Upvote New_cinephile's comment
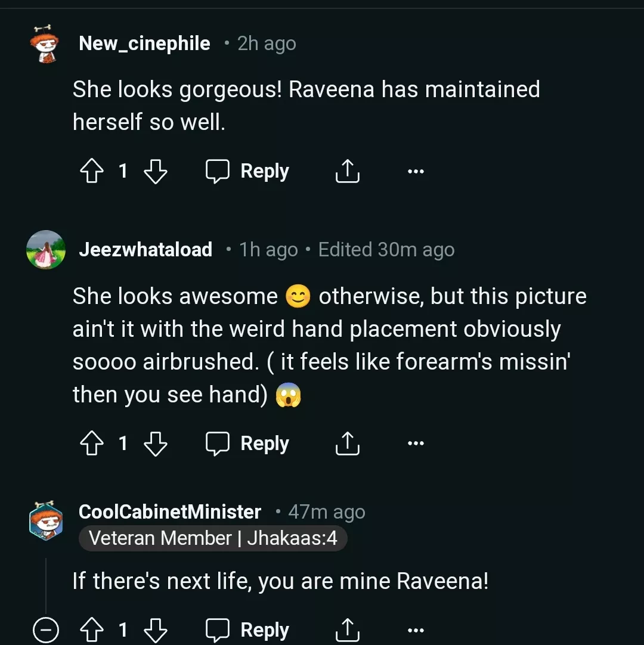 [x=91, y=170]
